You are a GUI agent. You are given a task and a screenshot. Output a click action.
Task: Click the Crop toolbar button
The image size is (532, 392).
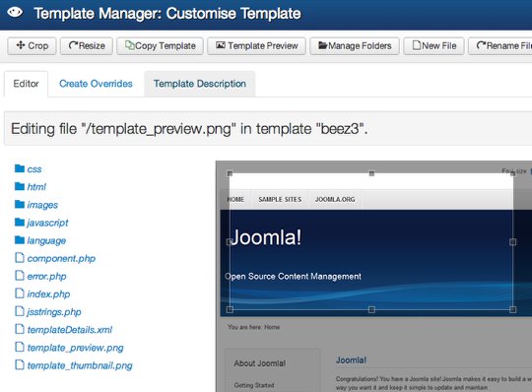pyautogui.click(x=32, y=45)
